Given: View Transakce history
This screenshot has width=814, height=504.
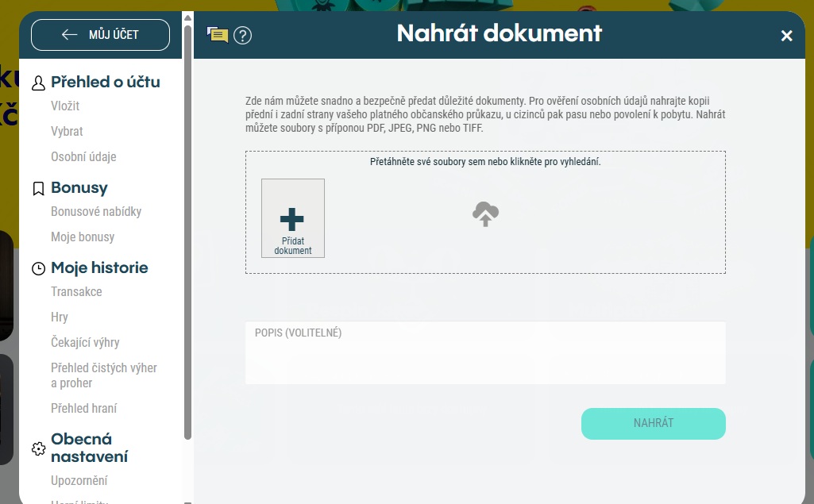Looking at the screenshot, I should point(76,291).
